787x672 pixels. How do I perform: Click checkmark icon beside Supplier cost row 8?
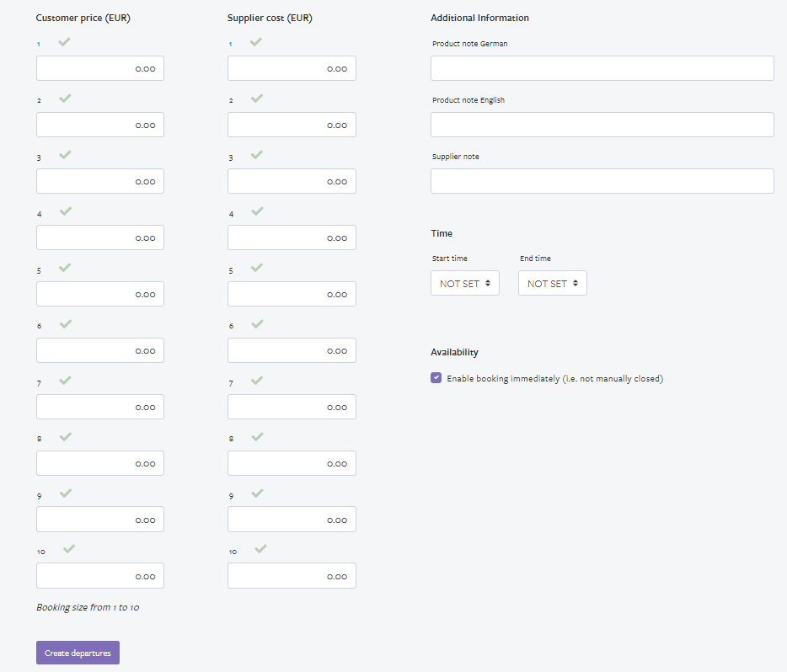pyautogui.click(x=257, y=437)
